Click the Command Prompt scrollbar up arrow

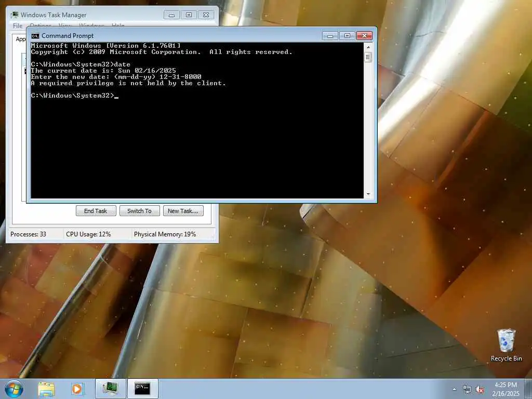(x=368, y=46)
